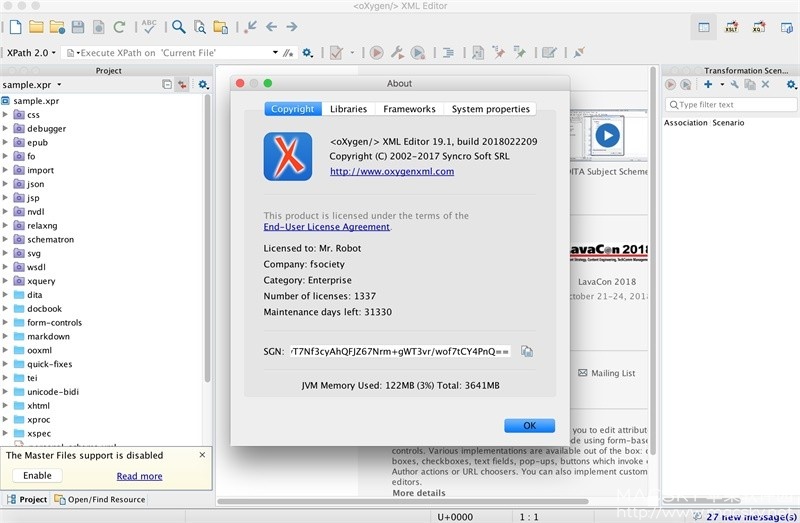This screenshot has width=800, height=523.
Task: Open Find/Replace with the magnifier icon
Action: point(179,27)
